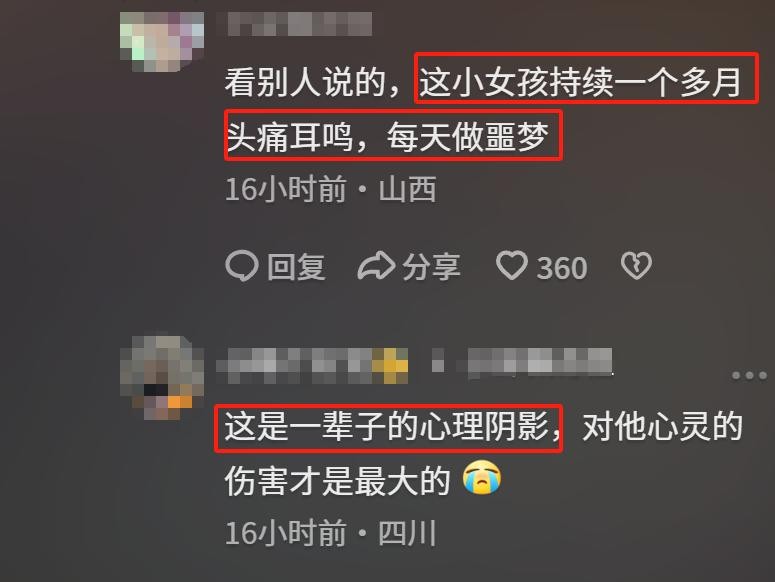
Task: Open the second commenter's avatar
Action: (162, 378)
